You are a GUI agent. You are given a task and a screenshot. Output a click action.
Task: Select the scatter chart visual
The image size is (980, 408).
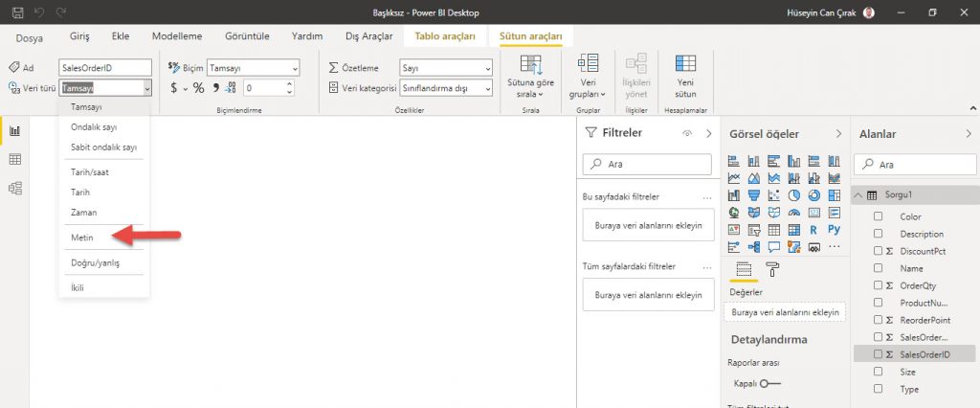(x=773, y=196)
